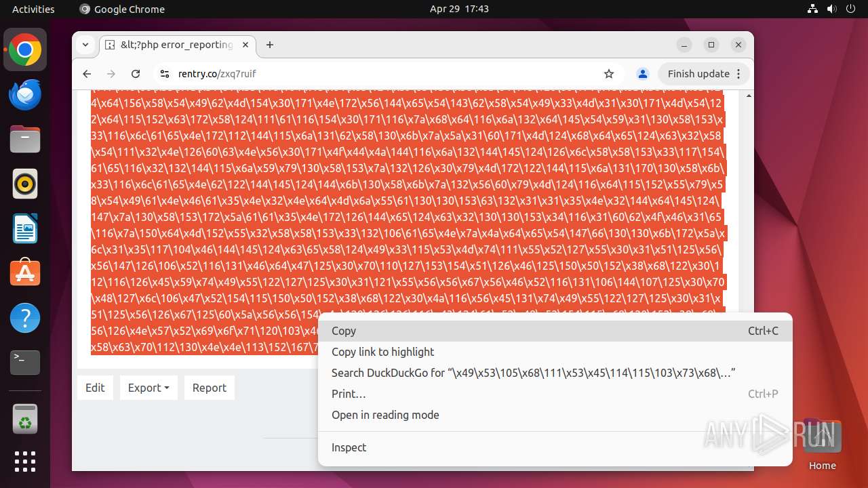
Task: Open network status in system tray
Action: (x=813, y=9)
